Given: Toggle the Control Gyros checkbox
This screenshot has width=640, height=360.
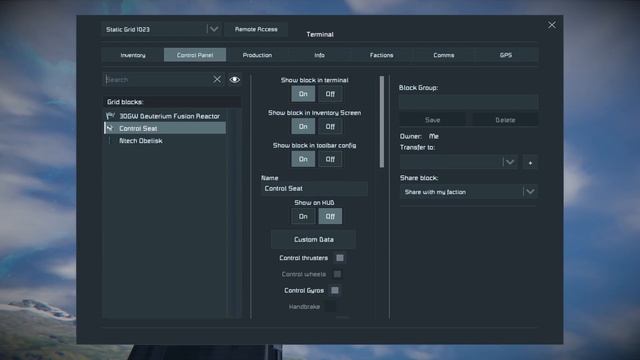Looking at the screenshot, I should pos(335,291).
